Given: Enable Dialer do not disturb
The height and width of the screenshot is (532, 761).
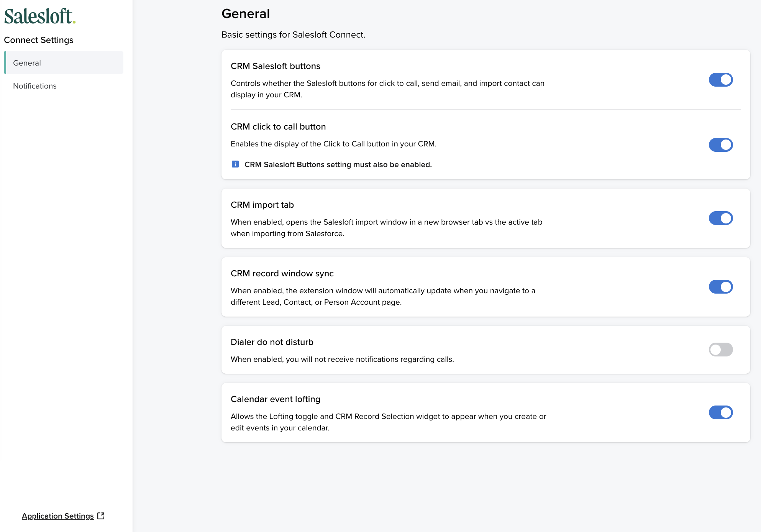Looking at the screenshot, I should (x=721, y=350).
